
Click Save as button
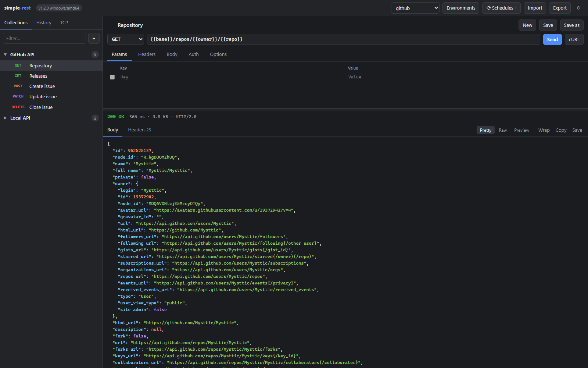pos(572,25)
